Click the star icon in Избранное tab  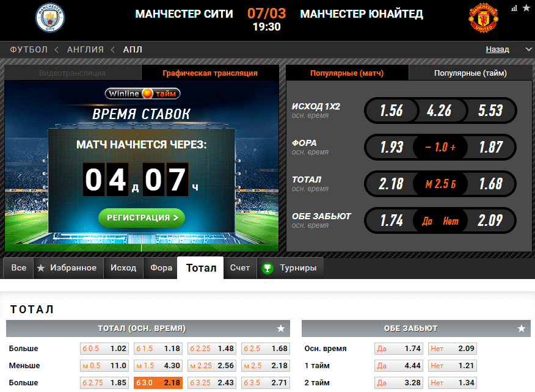[x=41, y=268]
